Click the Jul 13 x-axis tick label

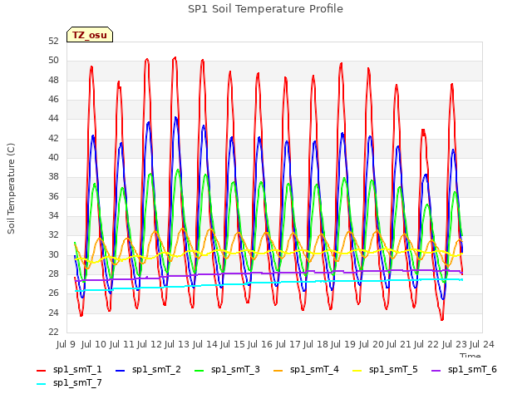pyautogui.click(x=177, y=344)
